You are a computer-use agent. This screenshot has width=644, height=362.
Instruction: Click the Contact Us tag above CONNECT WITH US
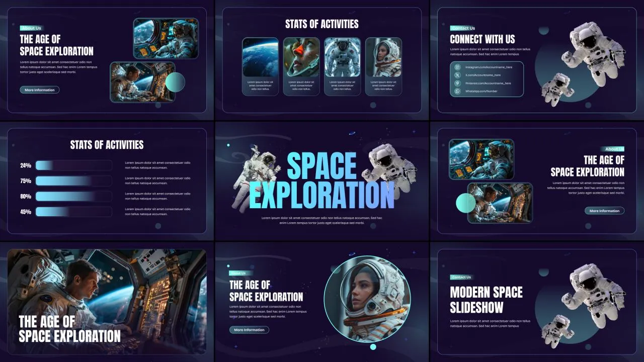(x=463, y=28)
